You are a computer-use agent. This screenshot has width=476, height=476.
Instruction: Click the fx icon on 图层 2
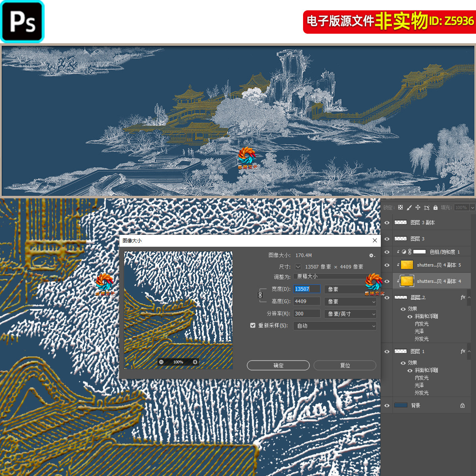[463, 297]
